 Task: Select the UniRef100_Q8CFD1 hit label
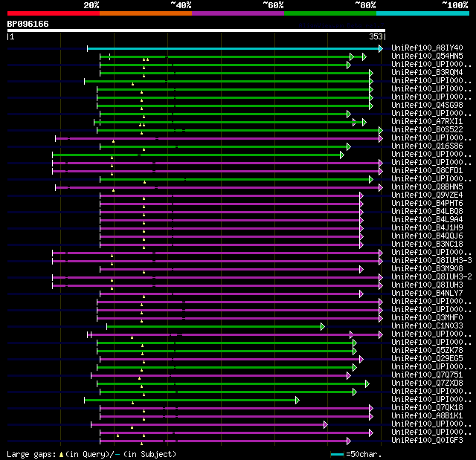pyautogui.click(x=427, y=171)
